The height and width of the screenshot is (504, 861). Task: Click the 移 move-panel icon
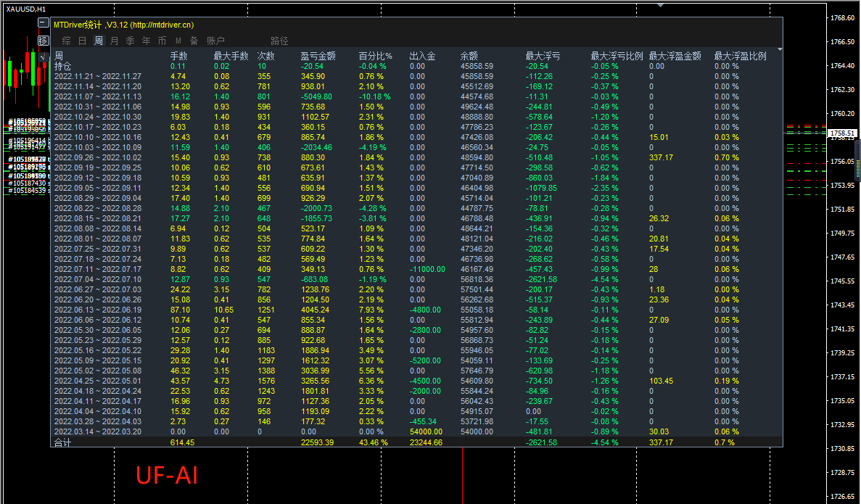pos(44,41)
